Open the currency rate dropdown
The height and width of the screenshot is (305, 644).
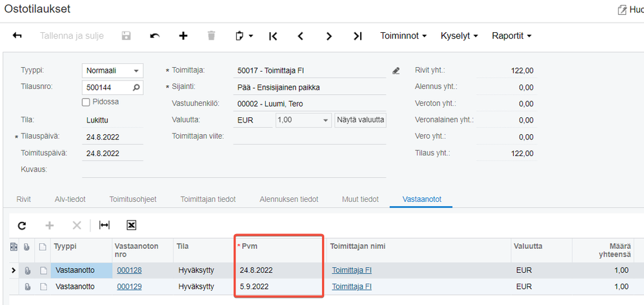coord(325,121)
